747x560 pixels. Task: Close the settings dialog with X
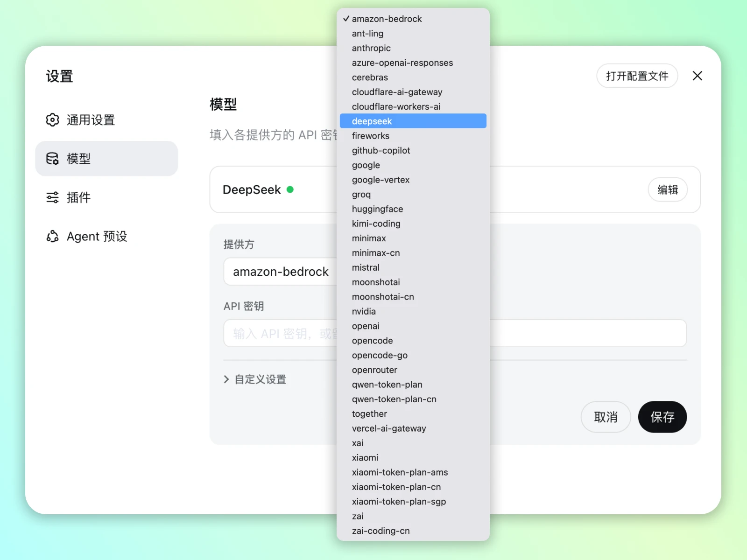697,76
